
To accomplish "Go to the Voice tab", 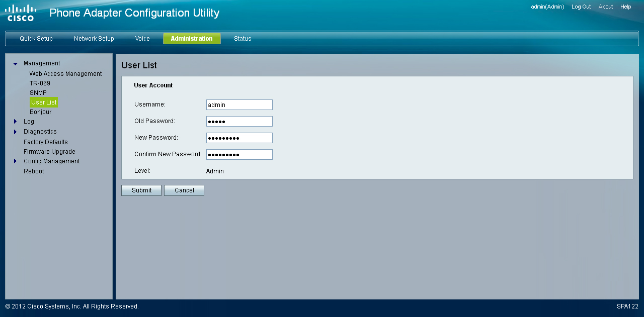I will point(142,39).
